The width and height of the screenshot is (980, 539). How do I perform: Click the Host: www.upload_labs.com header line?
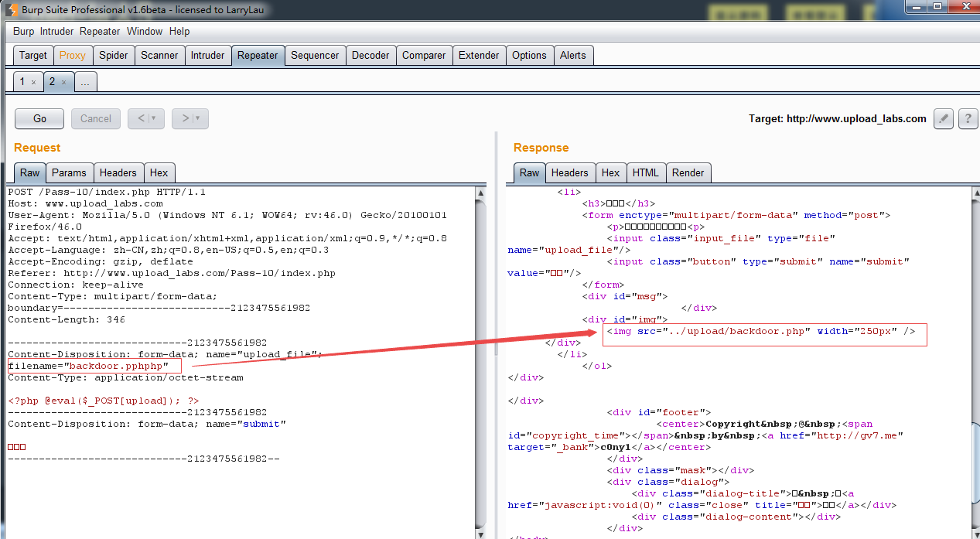[85, 203]
